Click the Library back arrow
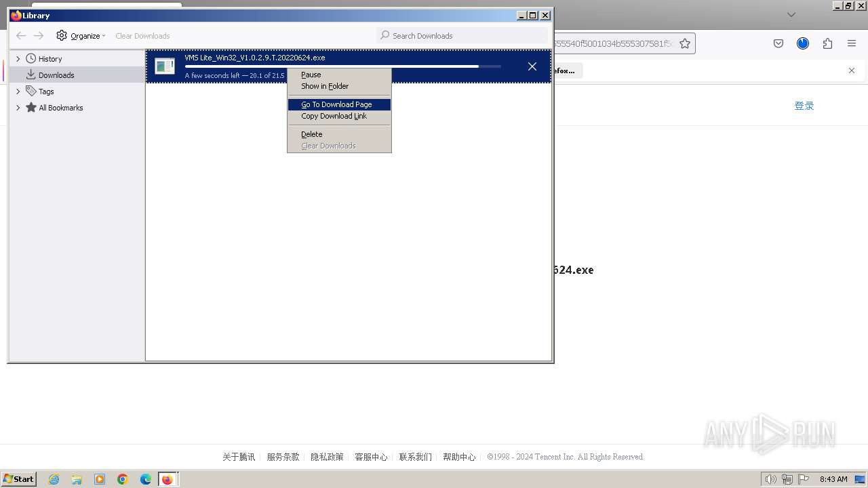The height and width of the screenshot is (488, 868). click(x=21, y=36)
